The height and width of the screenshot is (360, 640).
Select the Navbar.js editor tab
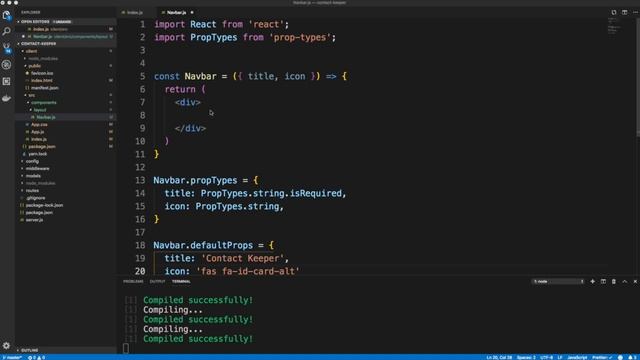[x=176, y=13]
